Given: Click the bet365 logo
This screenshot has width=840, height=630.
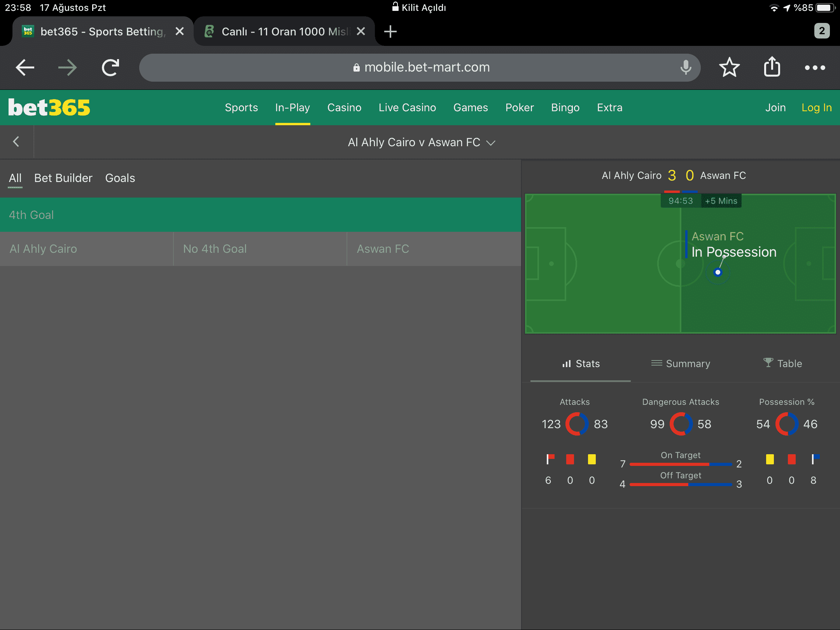Looking at the screenshot, I should pyautogui.click(x=49, y=108).
